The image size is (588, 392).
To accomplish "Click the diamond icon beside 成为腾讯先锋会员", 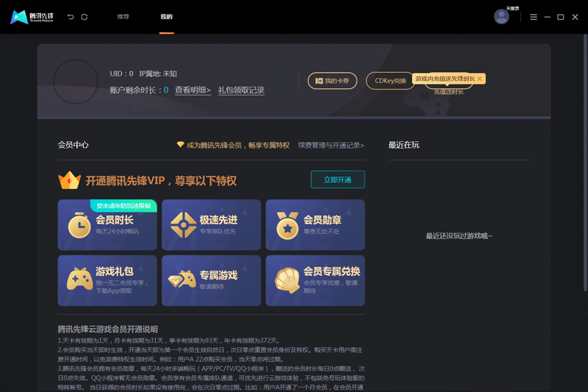I will click(x=180, y=144).
